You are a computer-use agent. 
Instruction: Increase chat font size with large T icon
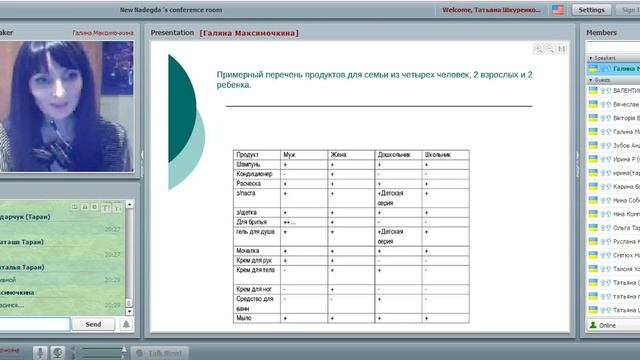pyautogui.click(x=106, y=208)
